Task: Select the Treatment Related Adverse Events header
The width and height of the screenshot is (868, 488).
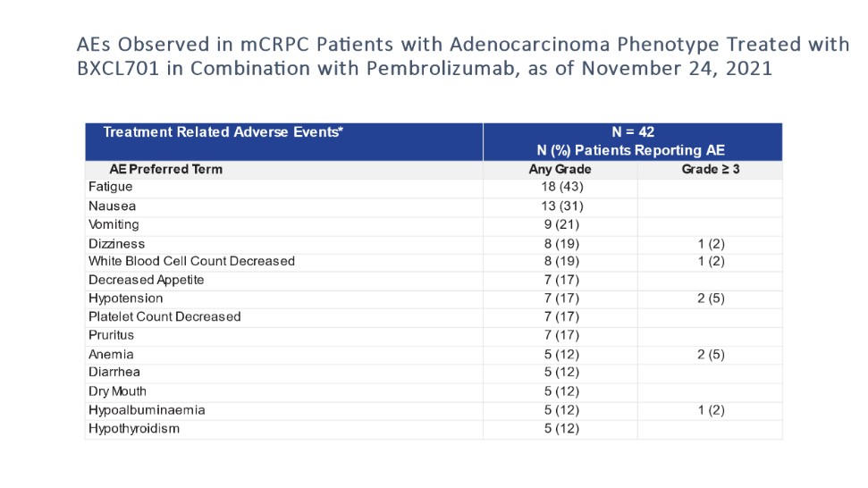Action: click(223, 132)
